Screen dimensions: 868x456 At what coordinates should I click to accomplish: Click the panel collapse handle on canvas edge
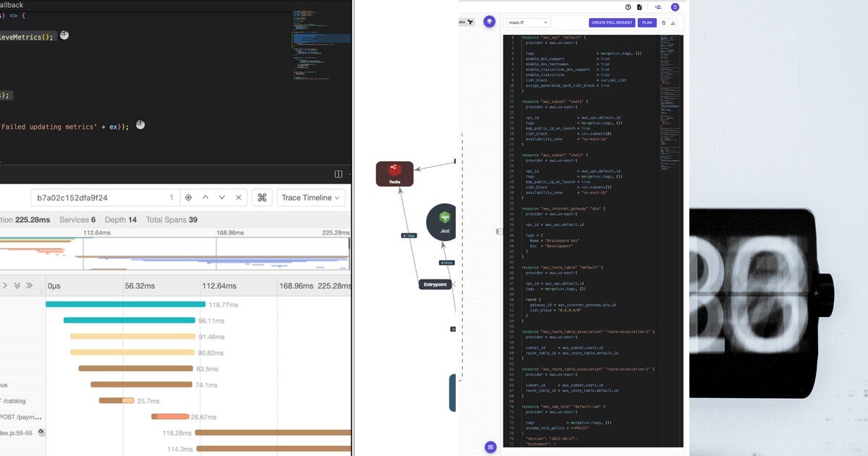pyautogui.click(x=498, y=232)
